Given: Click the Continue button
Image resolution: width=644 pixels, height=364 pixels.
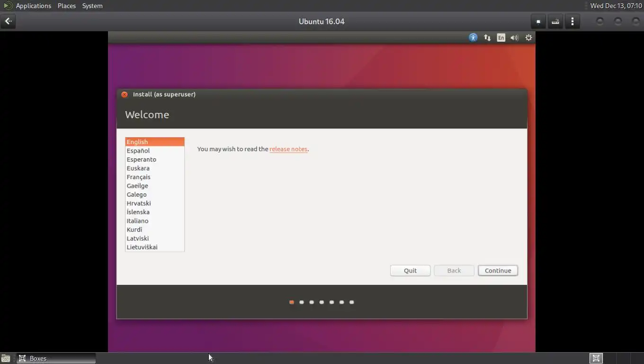Looking at the screenshot, I should pos(498,271).
